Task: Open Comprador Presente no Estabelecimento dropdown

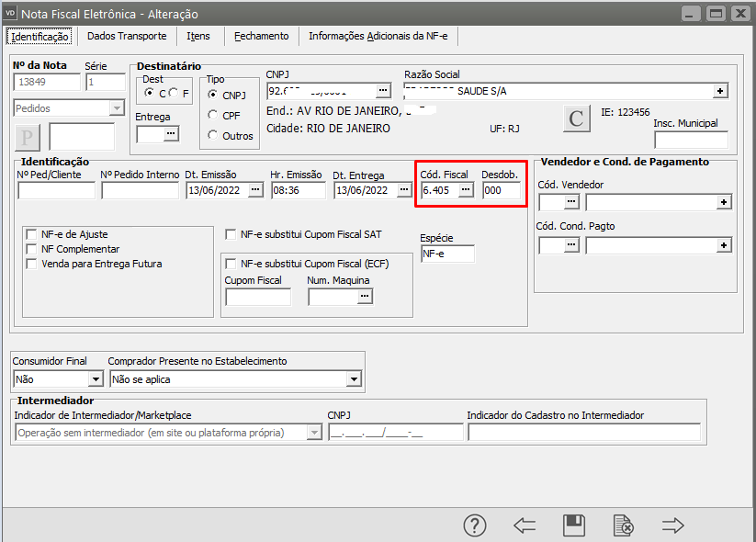Action: [x=354, y=378]
